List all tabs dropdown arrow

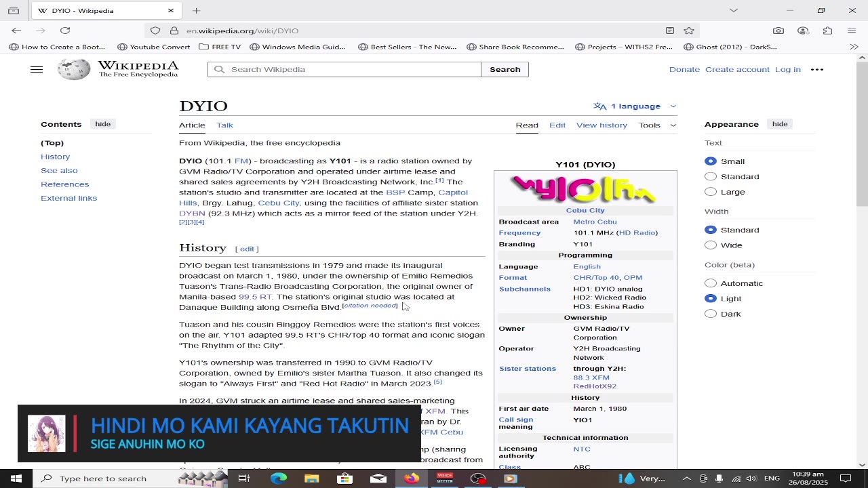tap(733, 11)
